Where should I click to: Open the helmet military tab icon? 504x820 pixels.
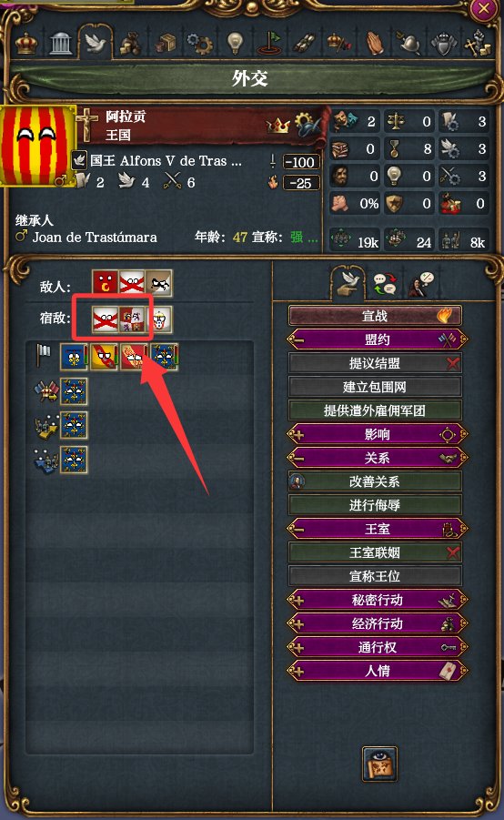click(408, 44)
